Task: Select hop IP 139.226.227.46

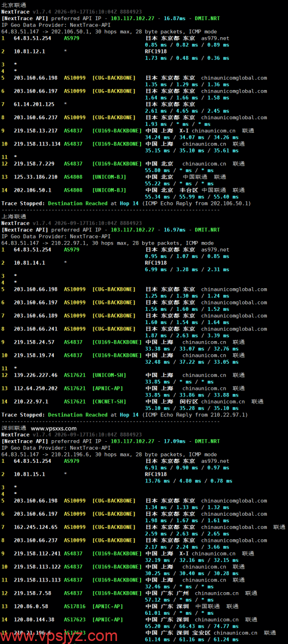Action: coord(36,375)
